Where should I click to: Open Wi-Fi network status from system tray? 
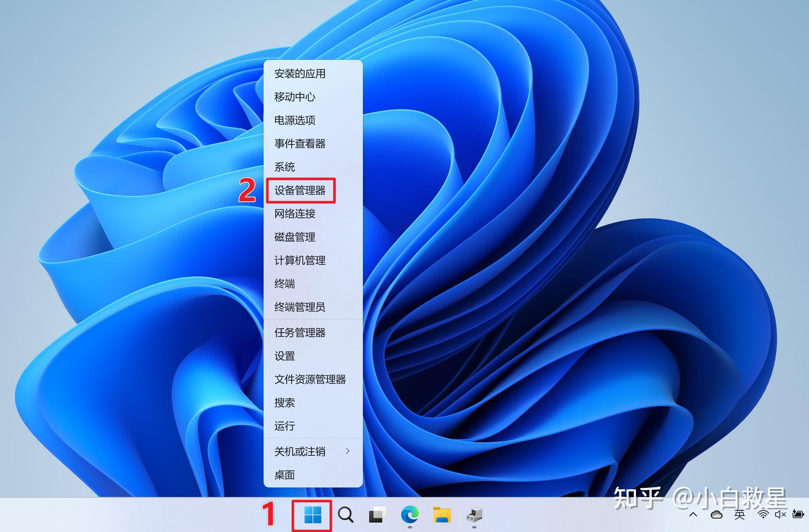pos(763,515)
